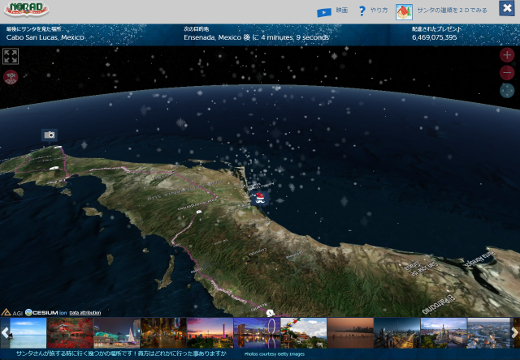
Task: Click the NORAD Tracks Santa logo
Action: point(27,9)
